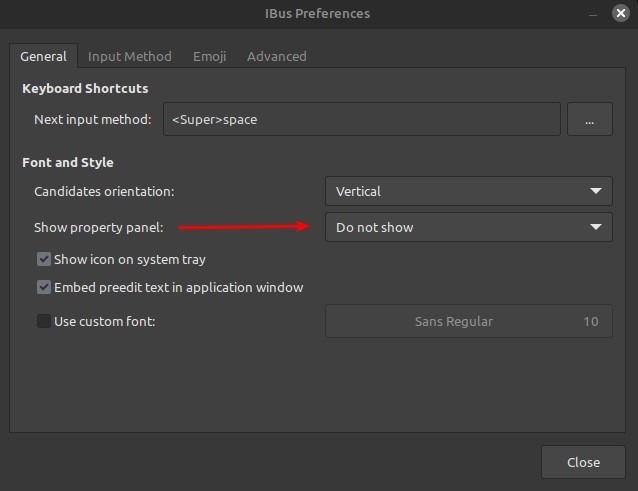
Task: Click the Use custom font label text
Action: point(105,321)
